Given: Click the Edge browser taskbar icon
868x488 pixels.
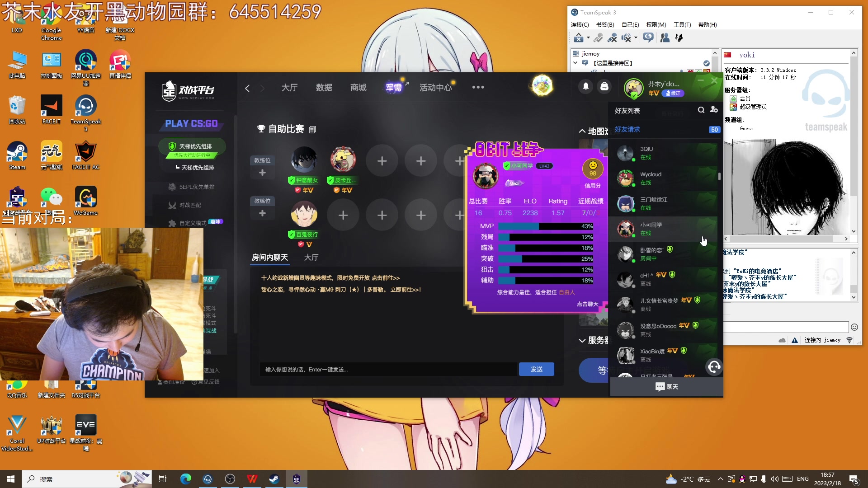Looking at the screenshot, I should pos(185,479).
